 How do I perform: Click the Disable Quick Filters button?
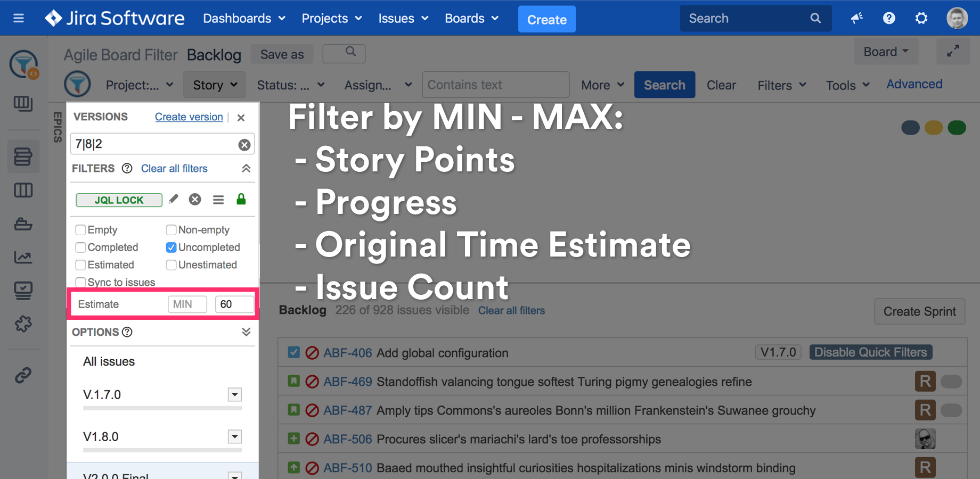tap(870, 352)
